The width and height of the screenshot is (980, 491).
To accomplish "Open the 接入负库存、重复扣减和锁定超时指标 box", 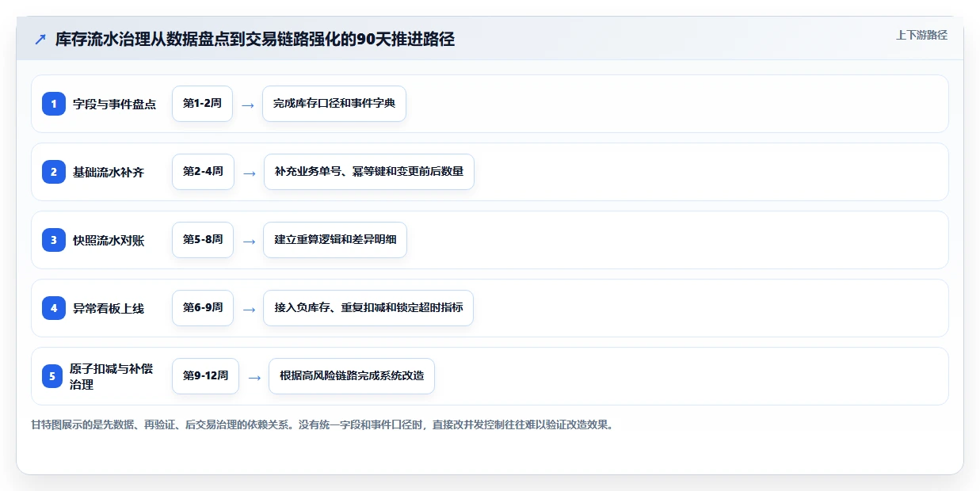I will click(x=368, y=308).
